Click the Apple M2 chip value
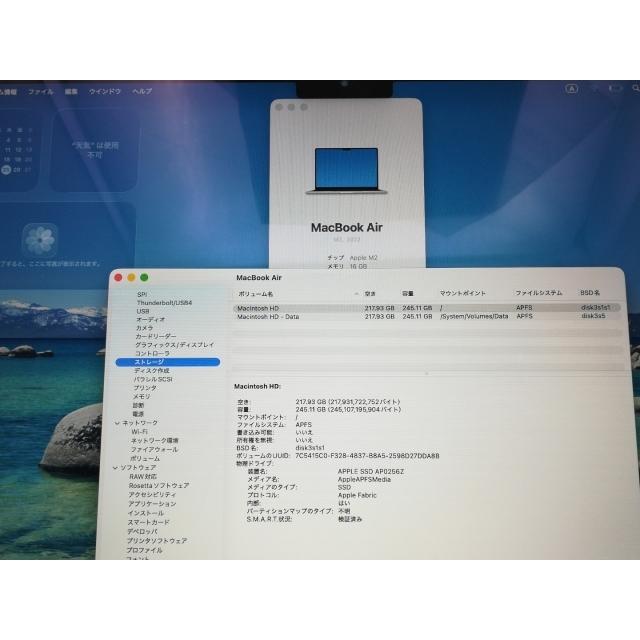Viewport: 640px width, 640px height. 363,258
